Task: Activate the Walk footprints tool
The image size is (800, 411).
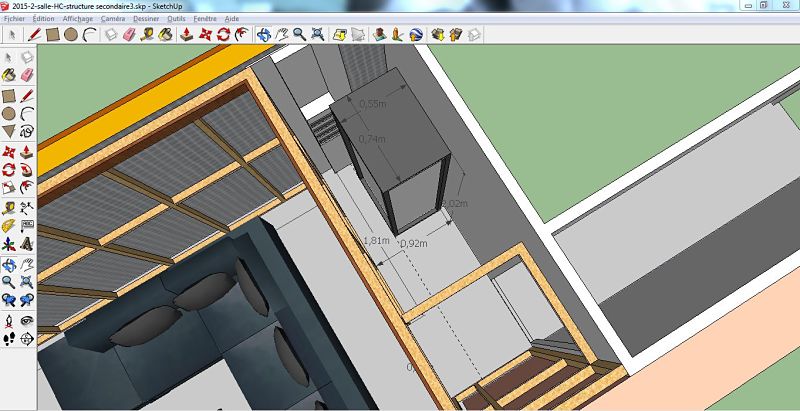Action: [9, 340]
